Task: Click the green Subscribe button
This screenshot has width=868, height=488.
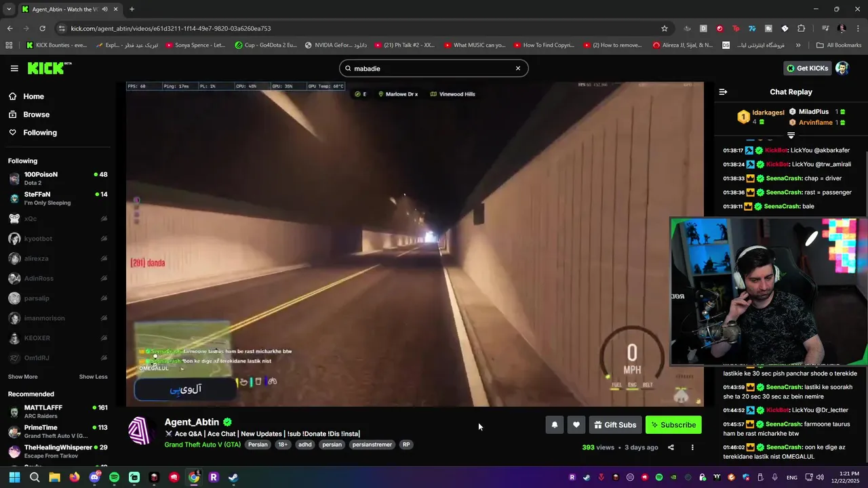Action: (673, 425)
